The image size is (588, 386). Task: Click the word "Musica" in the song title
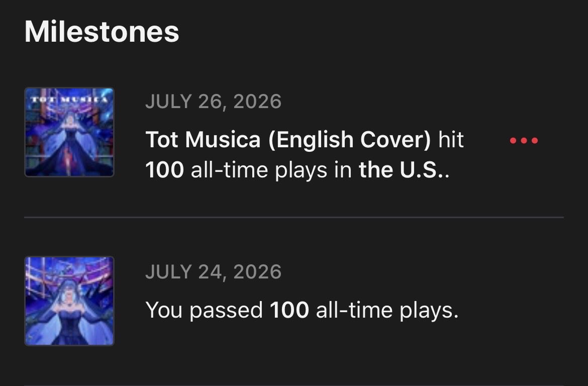[x=223, y=140]
